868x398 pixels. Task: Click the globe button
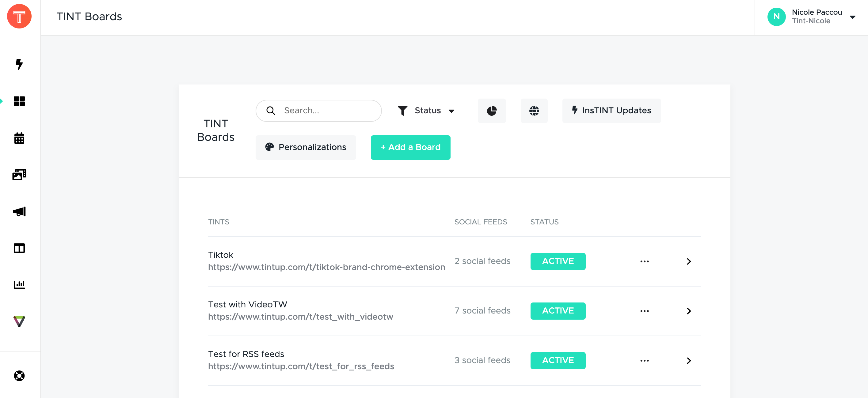point(534,111)
